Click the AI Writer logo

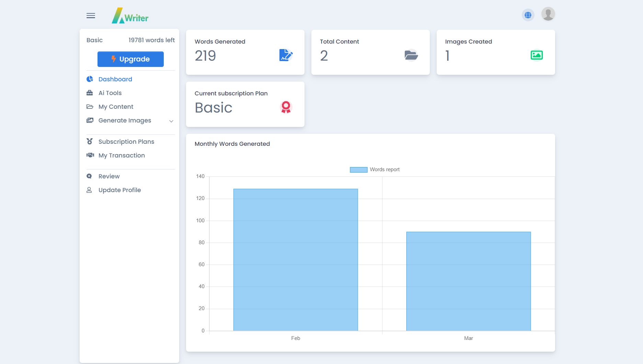click(130, 16)
